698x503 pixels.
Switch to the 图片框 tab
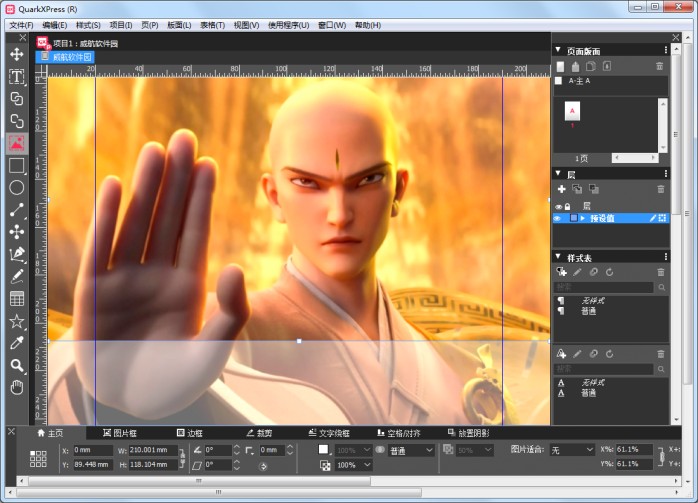coord(120,433)
